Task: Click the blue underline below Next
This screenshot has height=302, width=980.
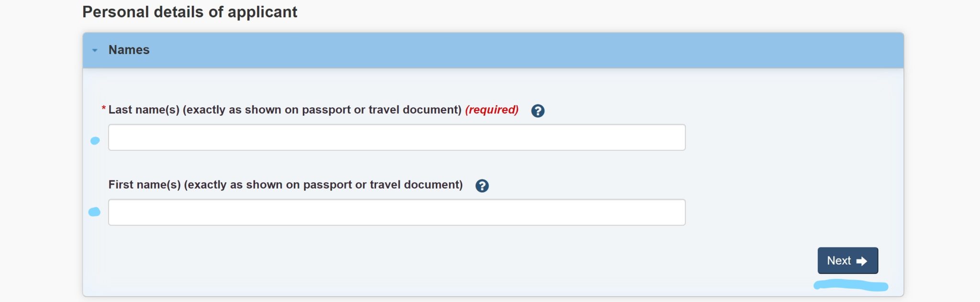Action: click(851, 286)
